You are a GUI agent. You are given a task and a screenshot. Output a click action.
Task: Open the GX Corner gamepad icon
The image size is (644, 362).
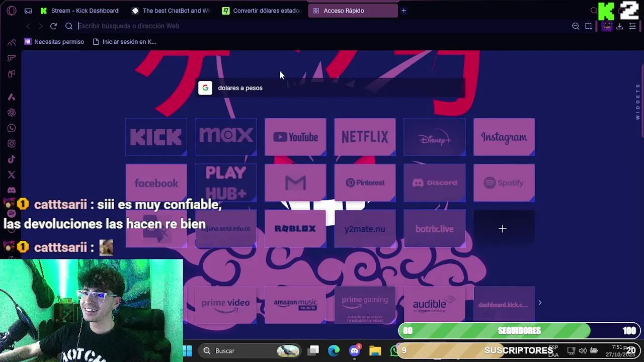pyautogui.click(x=28, y=11)
